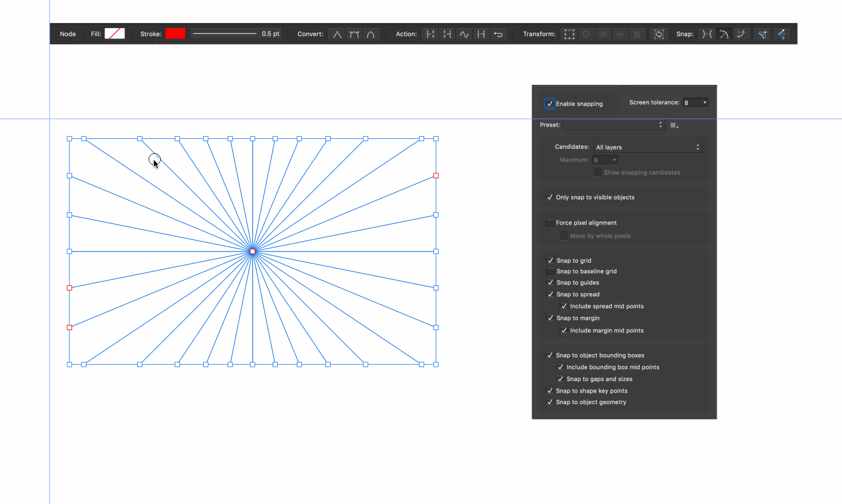Uncheck the Enable snapping checkbox
This screenshot has width=842, height=504.
550,104
